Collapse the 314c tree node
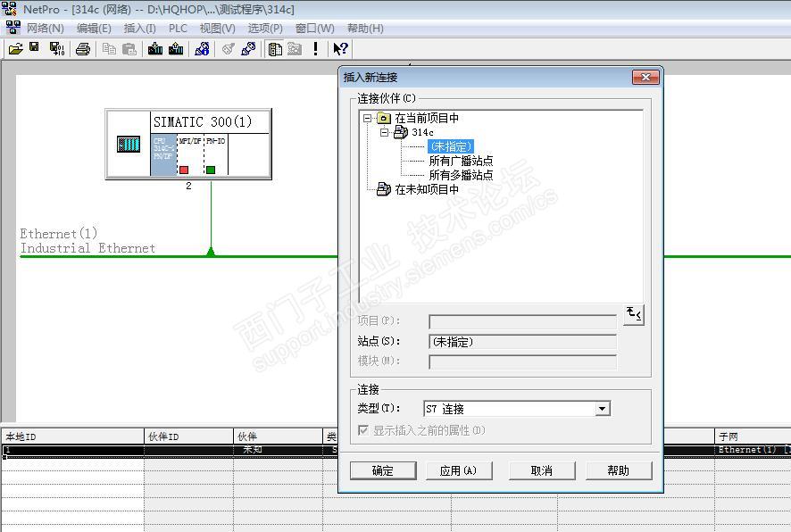 point(385,132)
